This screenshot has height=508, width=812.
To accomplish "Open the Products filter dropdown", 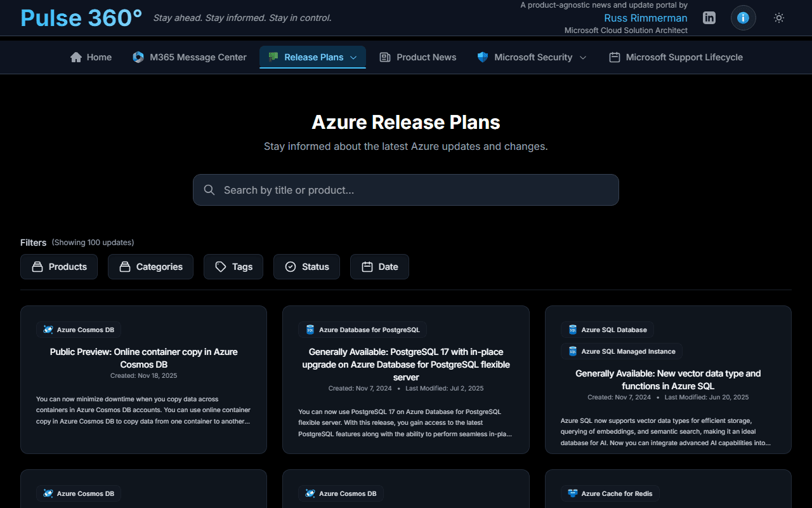I will [59, 267].
